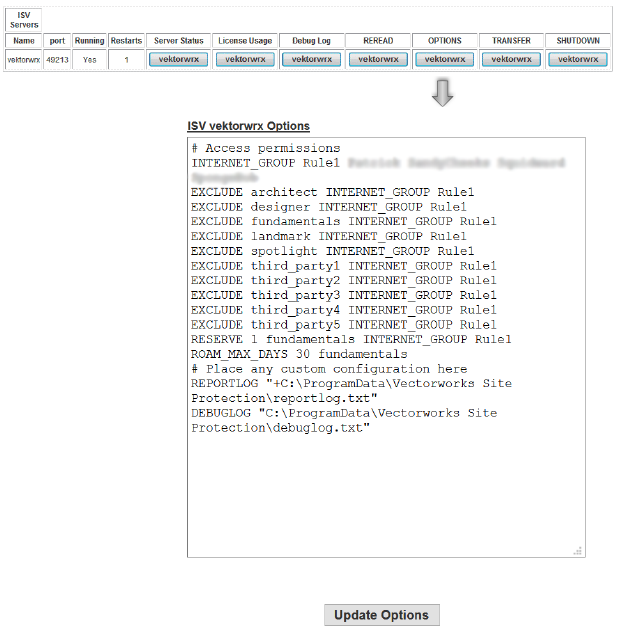Click the 'REREAD' column header

378,41
